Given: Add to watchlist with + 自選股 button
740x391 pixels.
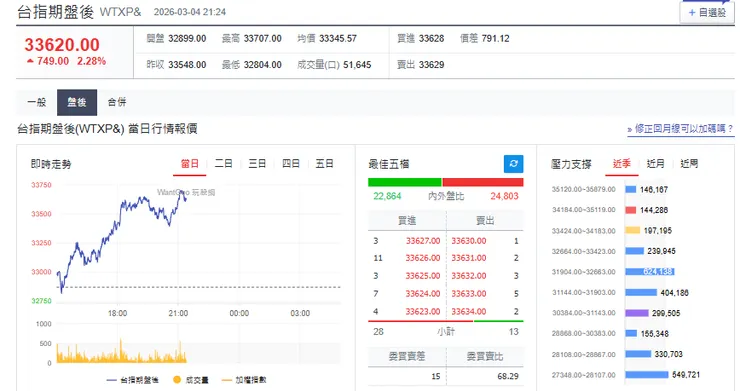Looking at the screenshot, I should click(707, 12).
